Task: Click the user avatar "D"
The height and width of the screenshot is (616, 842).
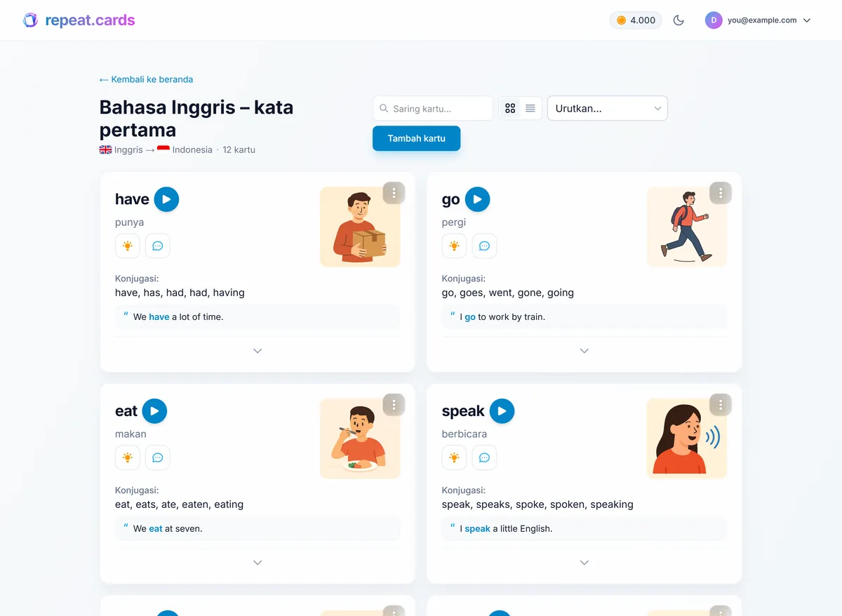Action: [x=714, y=20]
